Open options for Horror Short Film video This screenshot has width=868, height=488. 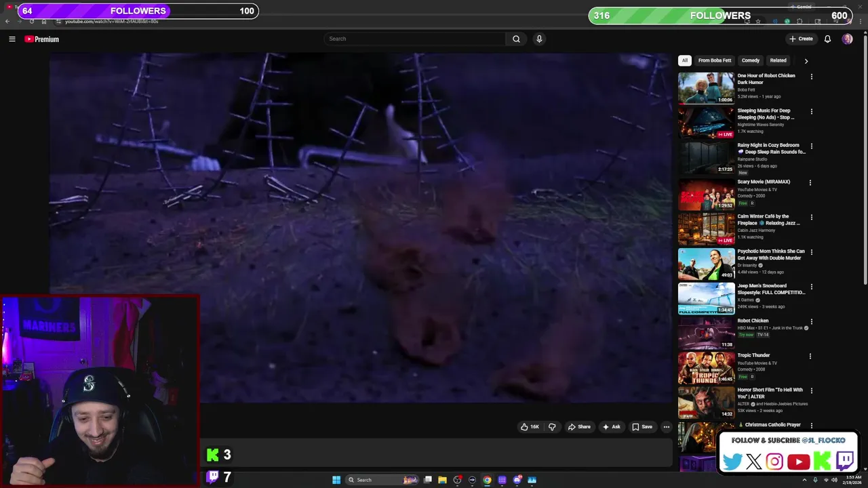(811, 391)
